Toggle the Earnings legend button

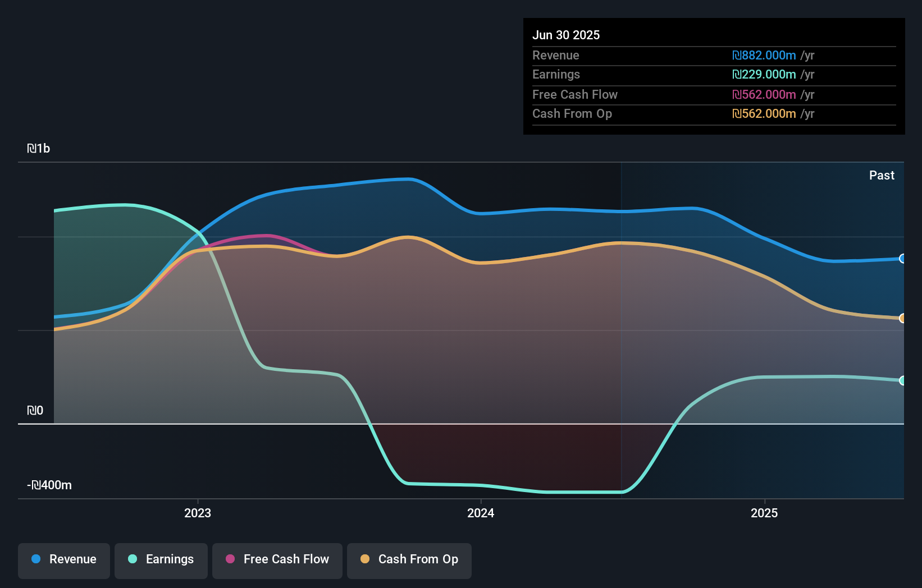coord(161,561)
